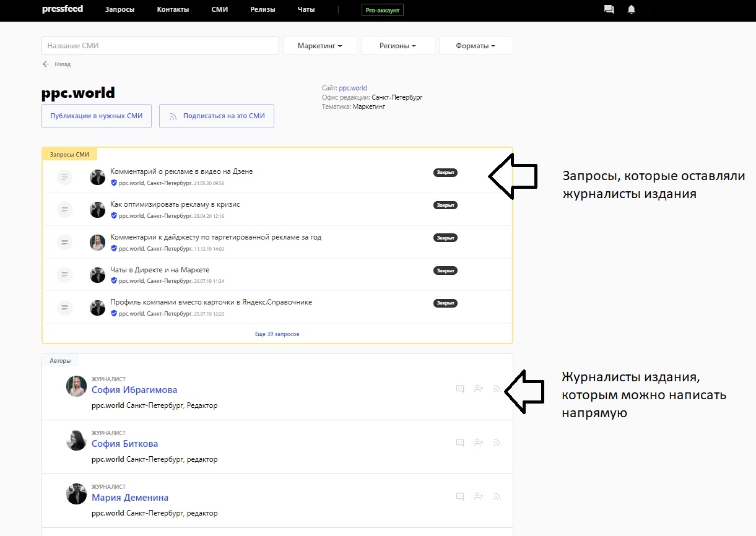This screenshot has width=756, height=536.
Task: Click document icon beside Дзен video request
Action: pyautogui.click(x=64, y=178)
